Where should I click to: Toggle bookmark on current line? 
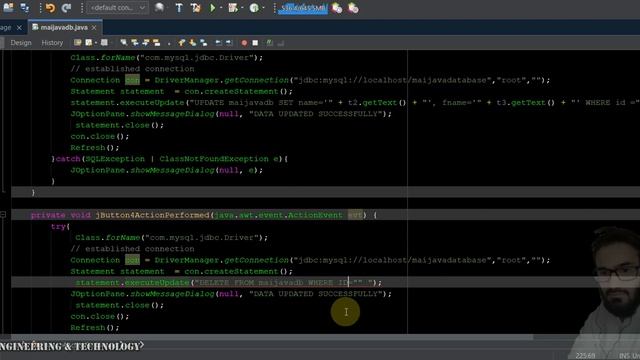(204, 42)
